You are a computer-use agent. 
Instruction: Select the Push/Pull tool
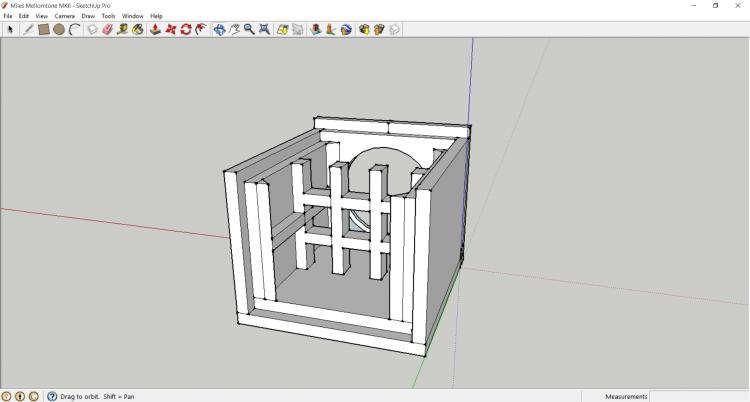pyautogui.click(x=156, y=30)
